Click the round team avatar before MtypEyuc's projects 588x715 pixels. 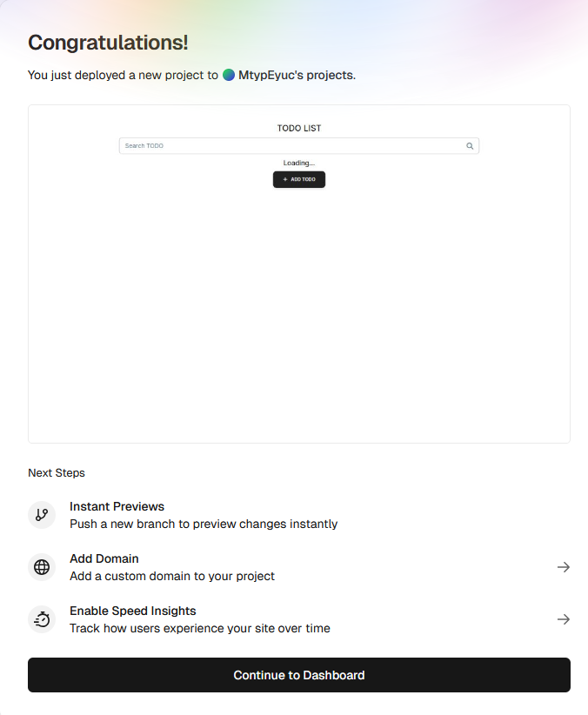(x=229, y=75)
